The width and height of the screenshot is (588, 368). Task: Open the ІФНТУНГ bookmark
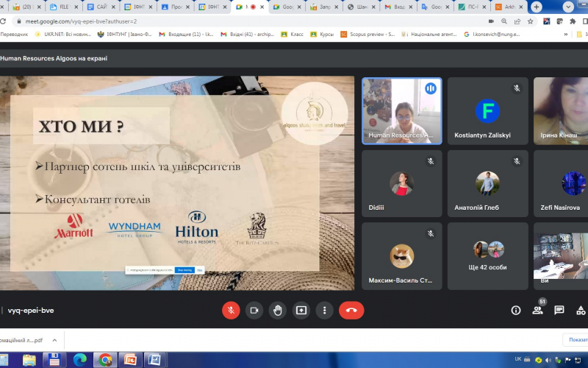(124, 34)
